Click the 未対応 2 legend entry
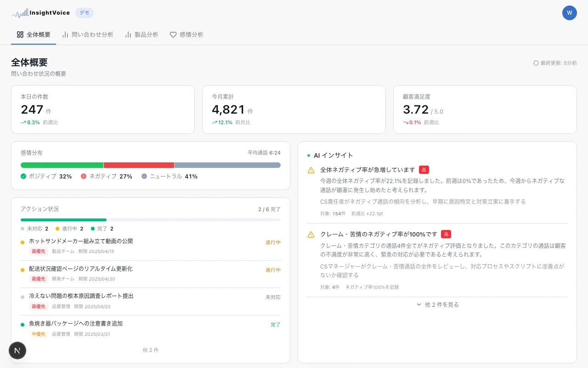Viewport: 588px width, 368px height. (34, 229)
